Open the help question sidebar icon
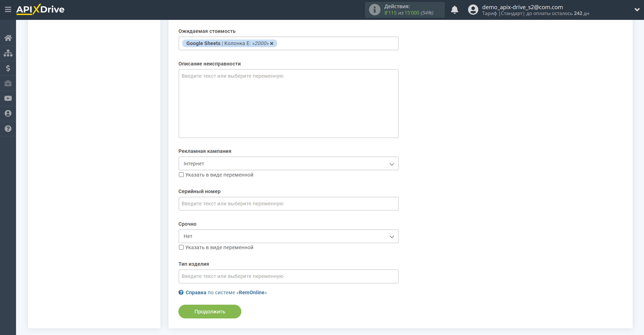 8,129
